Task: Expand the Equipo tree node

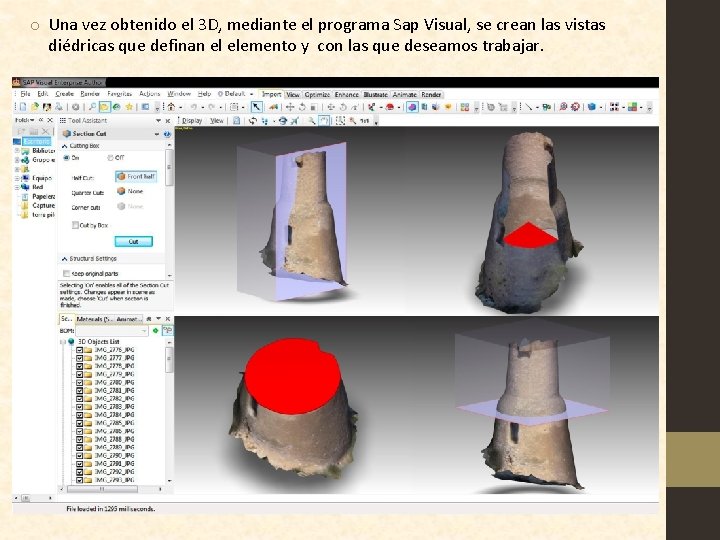Action: click(x=17, y=178)
